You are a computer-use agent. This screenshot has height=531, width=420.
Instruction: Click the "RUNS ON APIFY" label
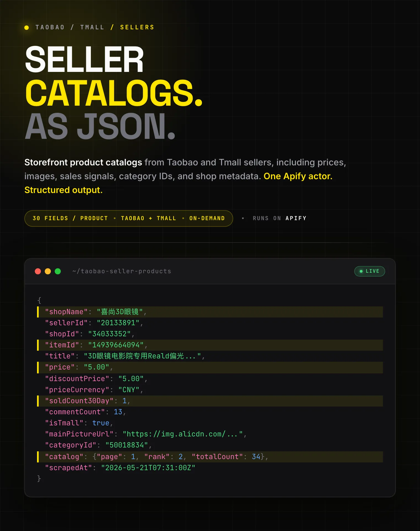280,218
